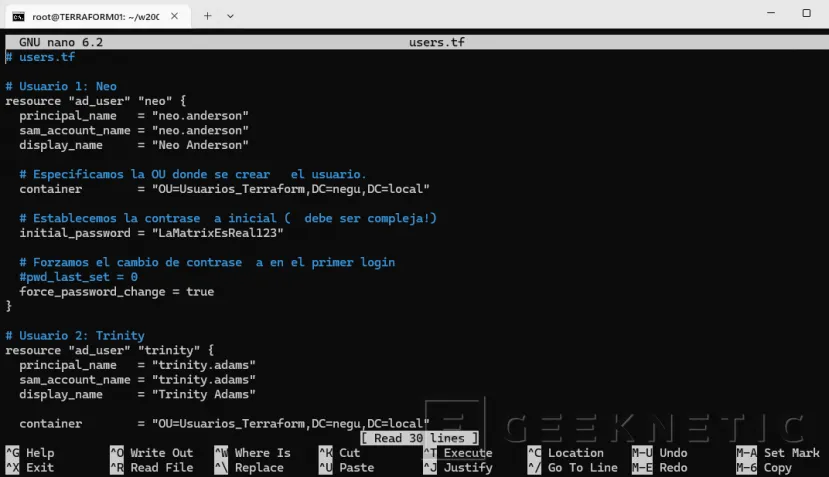Click the terminal icon in the tab
Image resolution: width=829 pixels, height=477 pixels.
coord(19,17)
